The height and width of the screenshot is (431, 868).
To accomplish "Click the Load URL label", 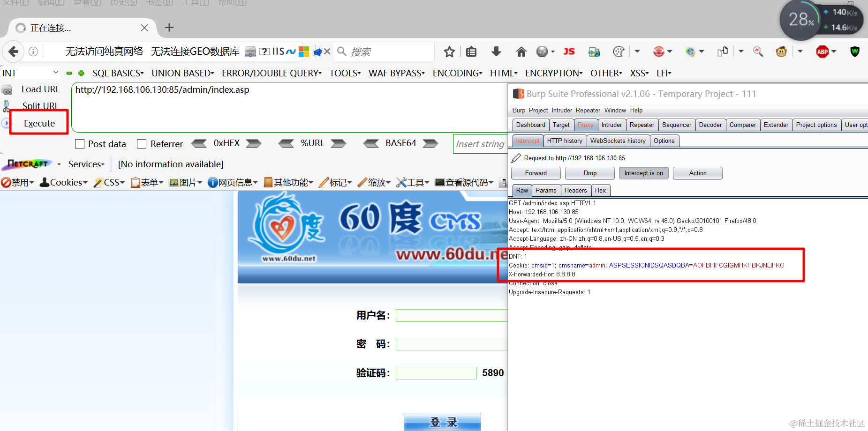I will 41,89.
